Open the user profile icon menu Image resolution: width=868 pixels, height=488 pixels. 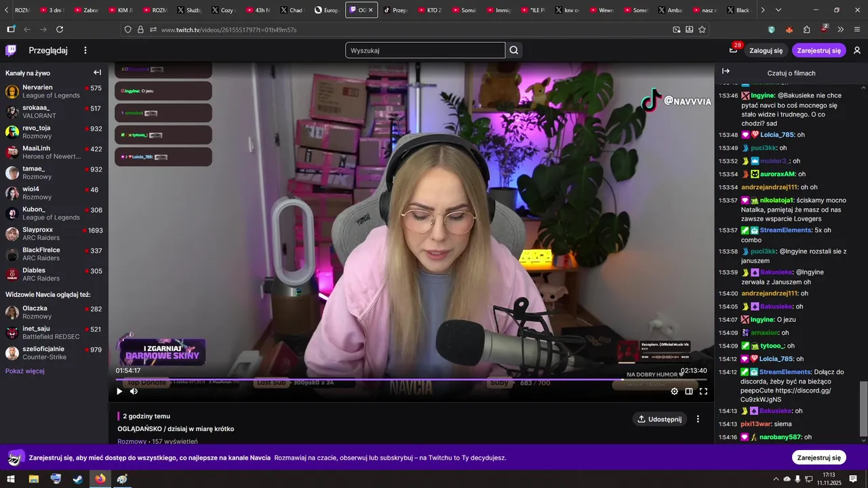point(857,50)
